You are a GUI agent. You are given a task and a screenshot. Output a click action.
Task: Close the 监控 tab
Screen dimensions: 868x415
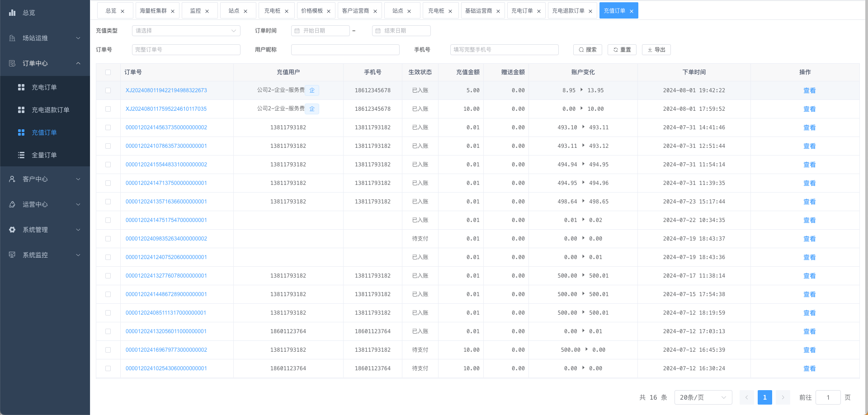[207, 11]
